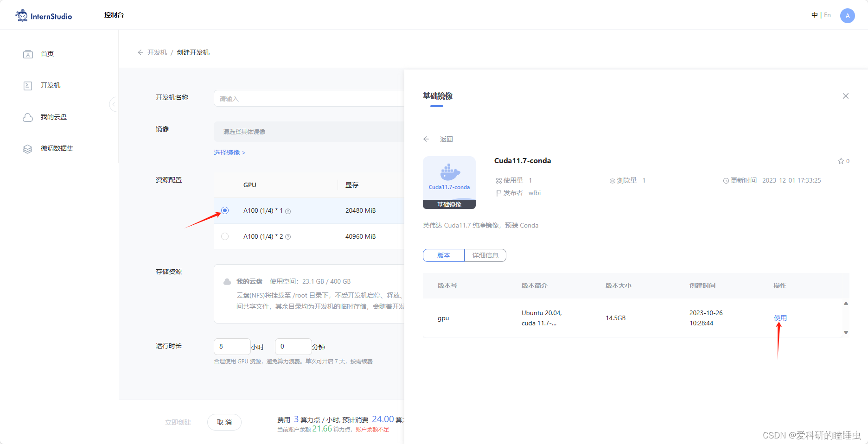The image size is (868, 444).
Task: Click the 版本号 column header
Action: click(x=447, y=285)
